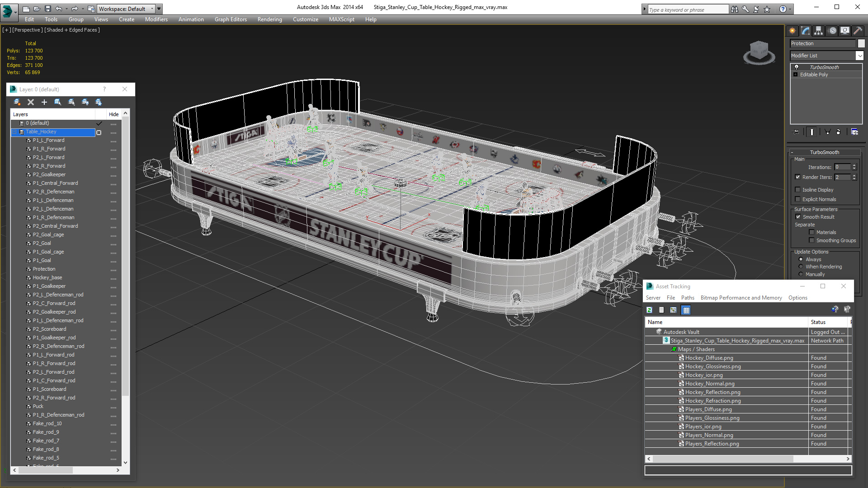Click Create New Layer icon in Layer dialog
The width and height of the screenshot is (868, 488).
tap(17, 102)
